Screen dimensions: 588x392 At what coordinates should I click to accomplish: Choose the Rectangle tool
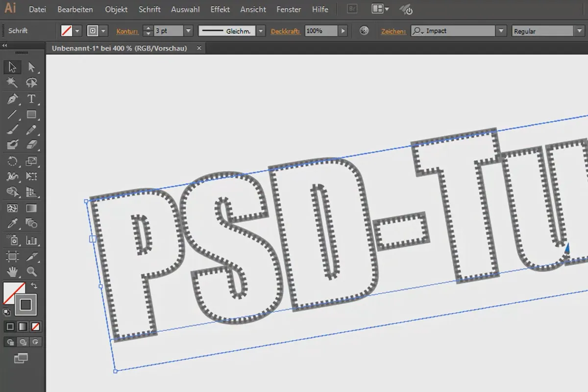31,115
